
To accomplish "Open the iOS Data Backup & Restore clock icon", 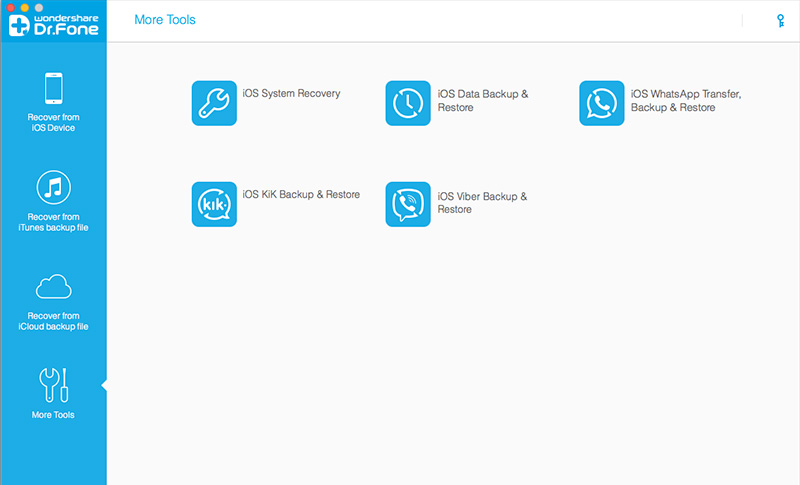I will coord(408,103).
